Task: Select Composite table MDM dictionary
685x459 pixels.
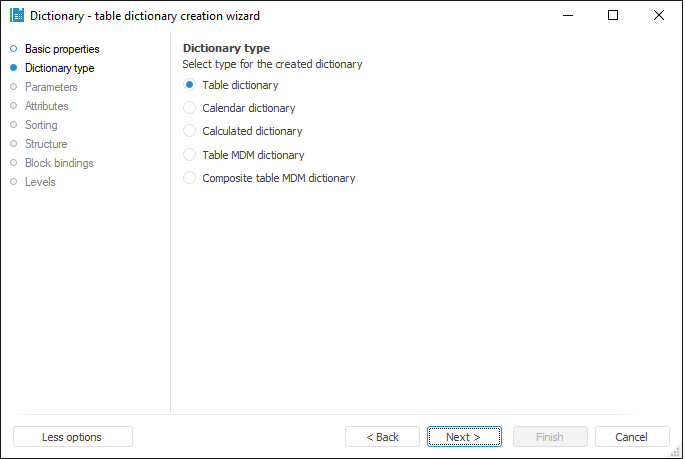Action: click(x=190, y=178)
